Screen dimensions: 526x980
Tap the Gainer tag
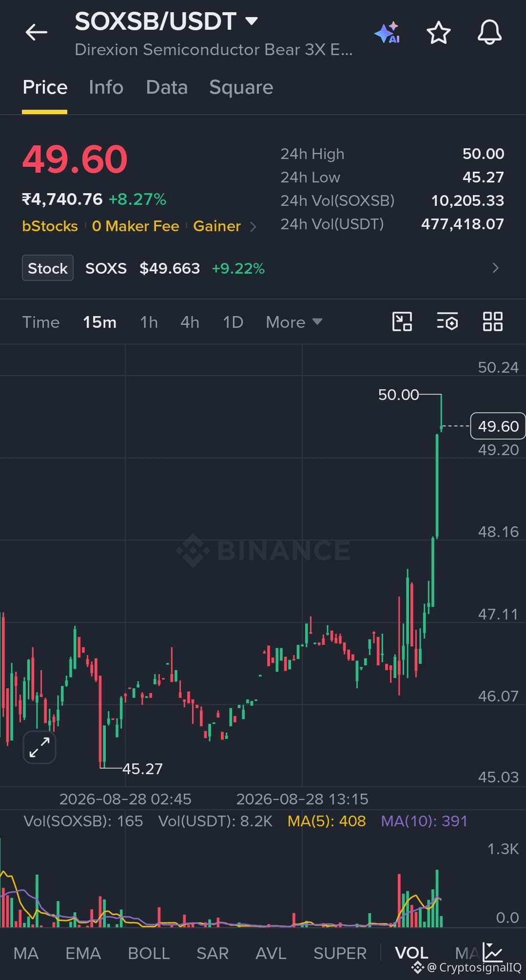pyautogui.click(x=217, y=226)
